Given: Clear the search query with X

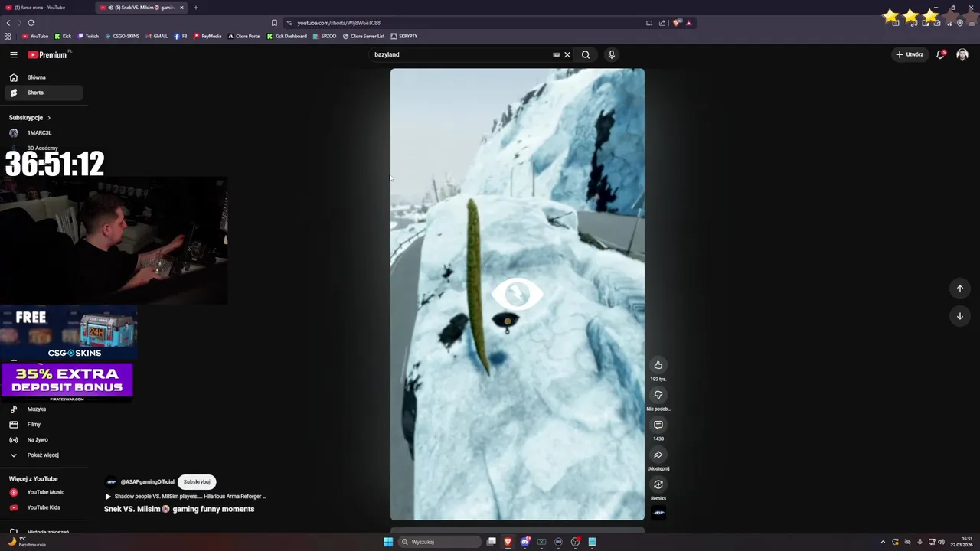Looking at the screenshot, I should tap(567, 55).
